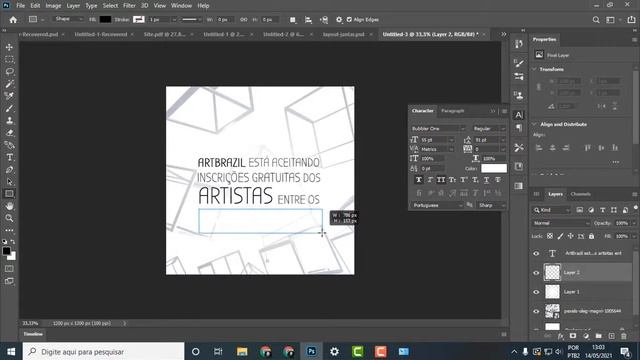Open path alignment icon in options bar
Viewport: 640px width, 360px height.
point(308,20)
